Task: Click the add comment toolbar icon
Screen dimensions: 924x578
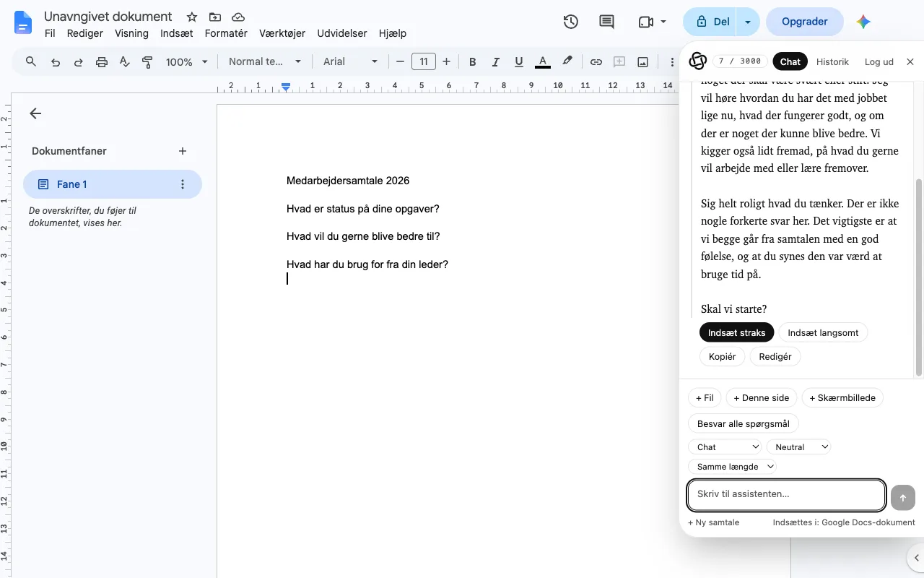Action: (x=619, y=62)
